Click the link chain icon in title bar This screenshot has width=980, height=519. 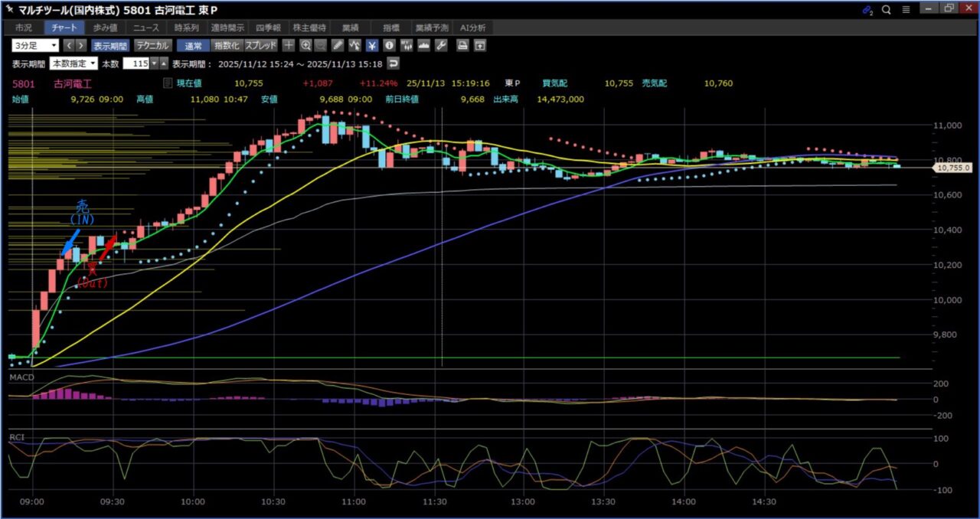(867, 9)
